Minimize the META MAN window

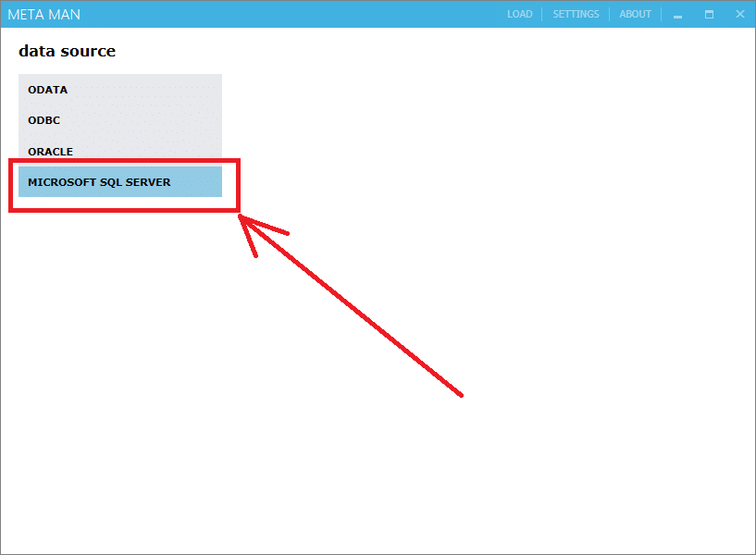678,15
